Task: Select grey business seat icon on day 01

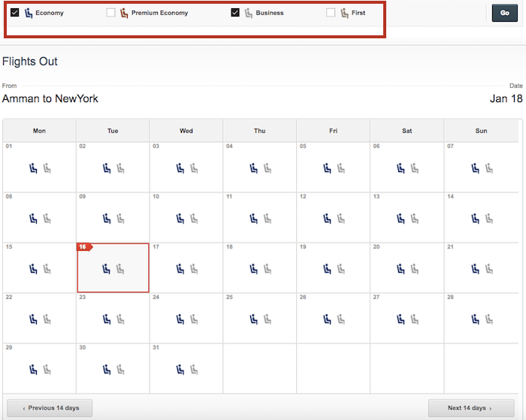Action: (47, 168)
